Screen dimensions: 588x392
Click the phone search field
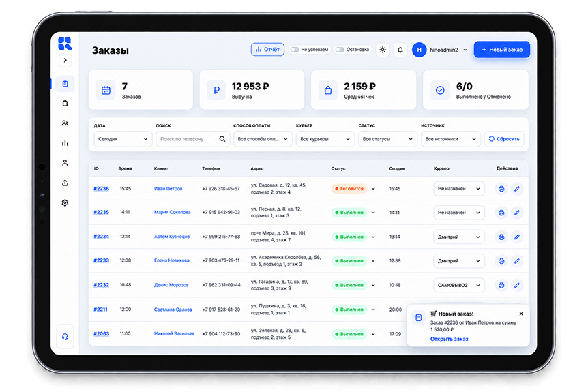(193, 139)
